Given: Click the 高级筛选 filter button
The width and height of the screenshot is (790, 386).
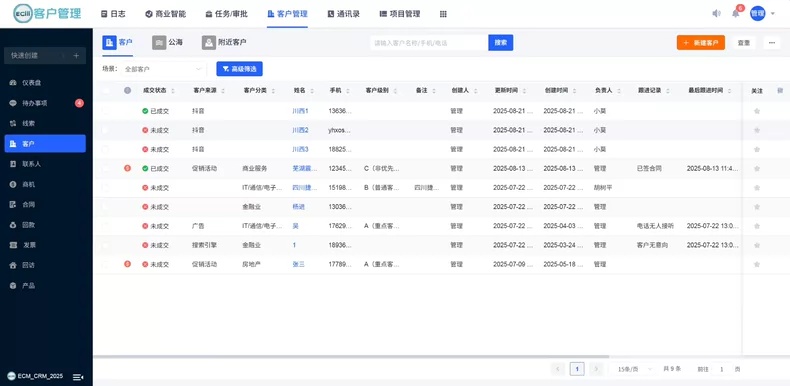Looking at the screenshot, I should pos(239,69).
